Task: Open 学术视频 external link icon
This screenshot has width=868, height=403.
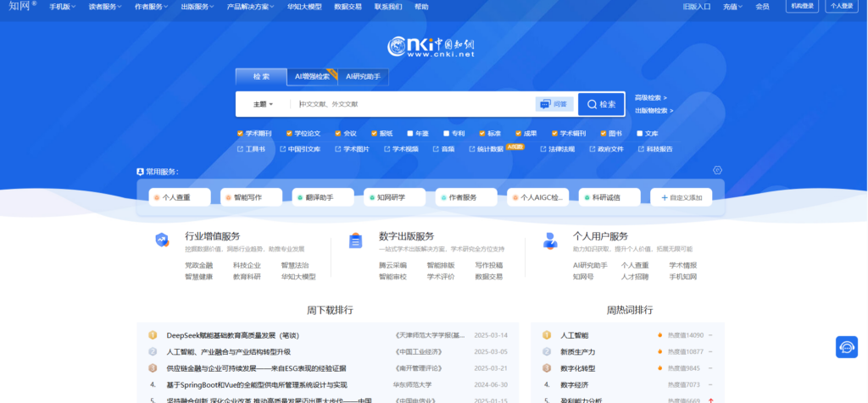Action: coord(387,149)
